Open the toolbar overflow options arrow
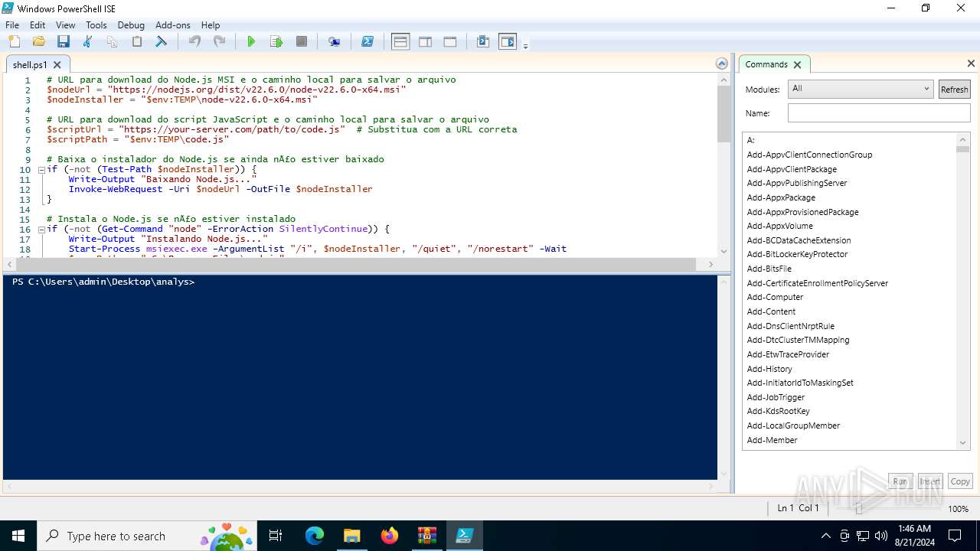980x551 pixels. 525,46
